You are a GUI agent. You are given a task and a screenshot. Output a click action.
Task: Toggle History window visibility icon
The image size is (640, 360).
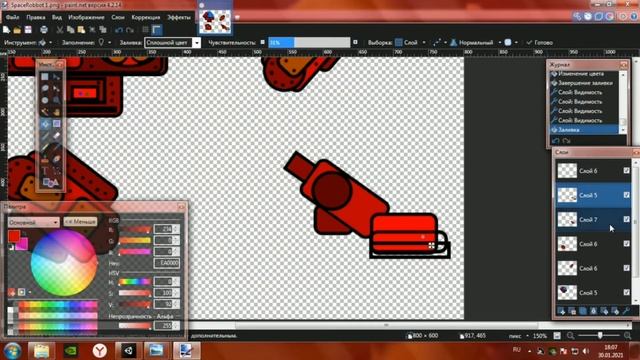point(588,16)
